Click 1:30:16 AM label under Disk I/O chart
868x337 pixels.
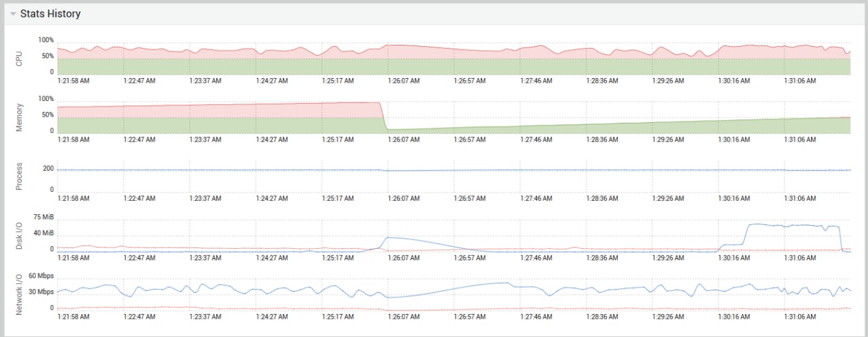[x=734, y=258]
